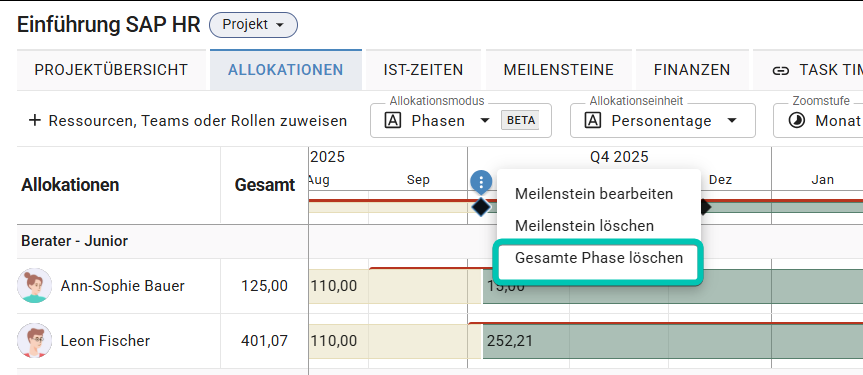This screenshot has width=863, height=375.
Task: Click the plus icon to assign resources
Action: [x=35, y=121]
